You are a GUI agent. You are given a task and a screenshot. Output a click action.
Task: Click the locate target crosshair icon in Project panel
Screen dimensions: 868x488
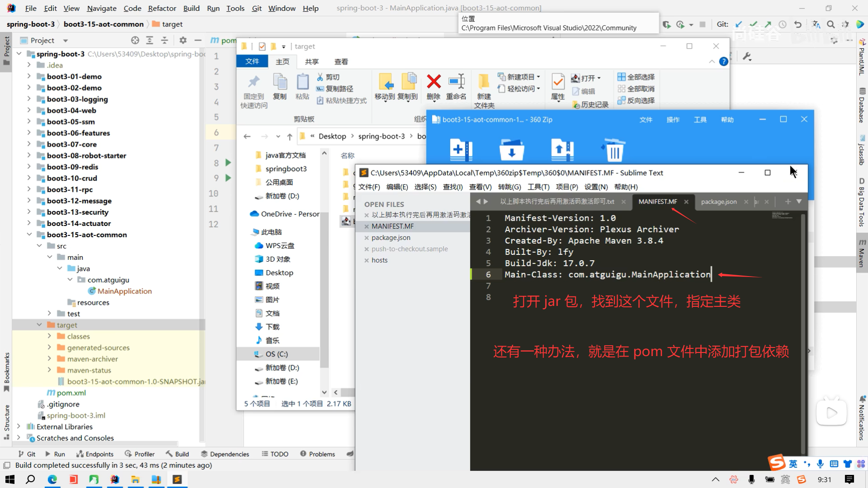(135, 40)
